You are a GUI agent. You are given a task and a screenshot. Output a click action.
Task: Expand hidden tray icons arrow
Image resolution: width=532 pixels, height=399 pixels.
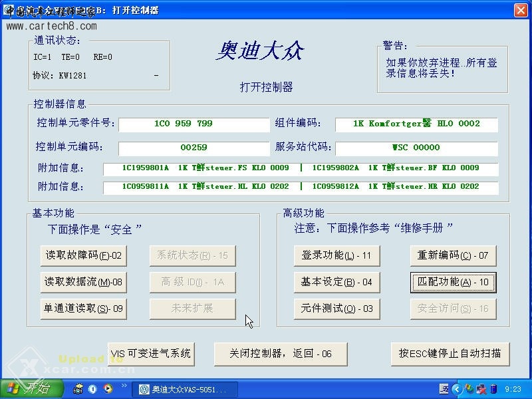[457, 389]
